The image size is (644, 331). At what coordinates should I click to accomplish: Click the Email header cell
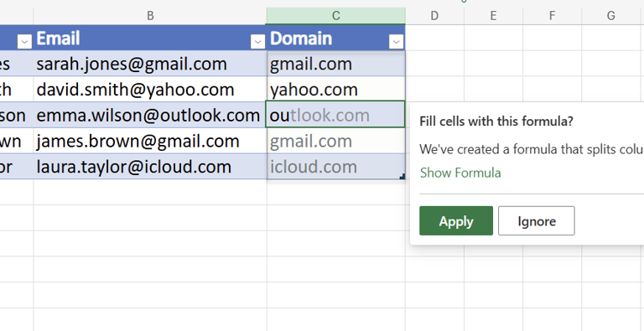click(x=150, y=39)
